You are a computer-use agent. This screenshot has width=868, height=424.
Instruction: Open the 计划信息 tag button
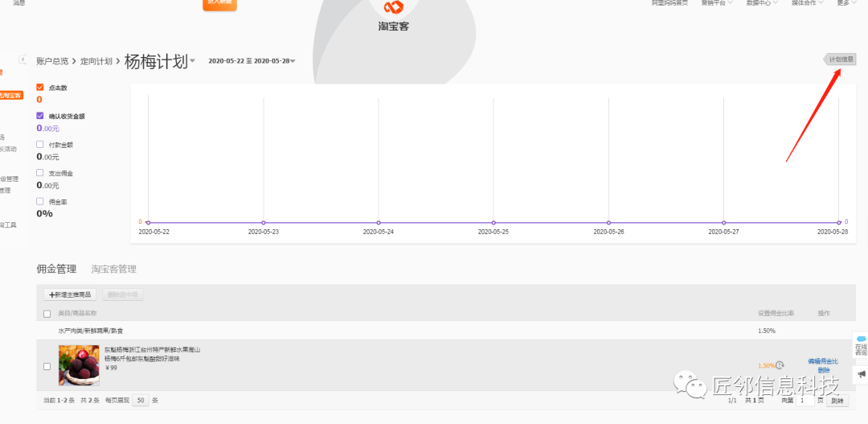841,59
